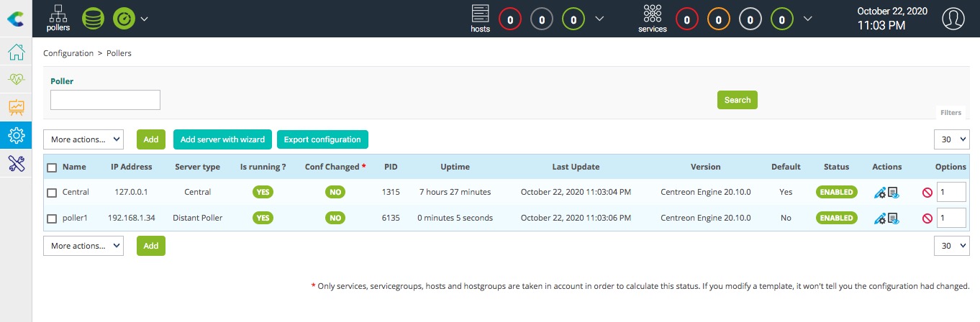Image resolution: width=980 pixels, height=322 pixels.
Task: Open the Configuration gear menu in sidebar
Action: click(16, 135)
